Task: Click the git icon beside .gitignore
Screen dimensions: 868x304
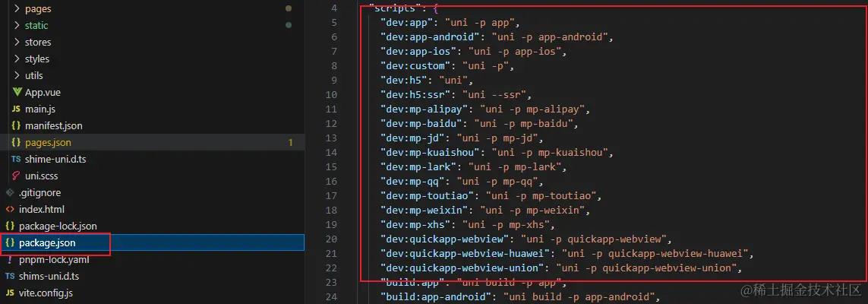Action: pos(10,193)
